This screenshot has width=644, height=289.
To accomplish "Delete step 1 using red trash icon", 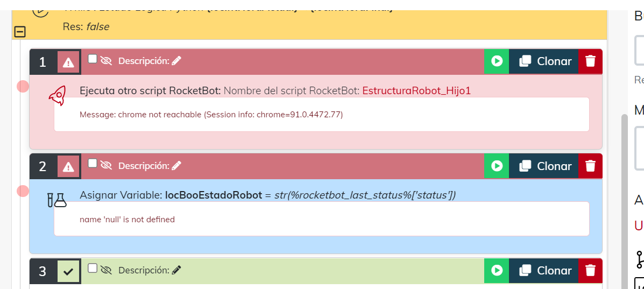I will 590,61.
